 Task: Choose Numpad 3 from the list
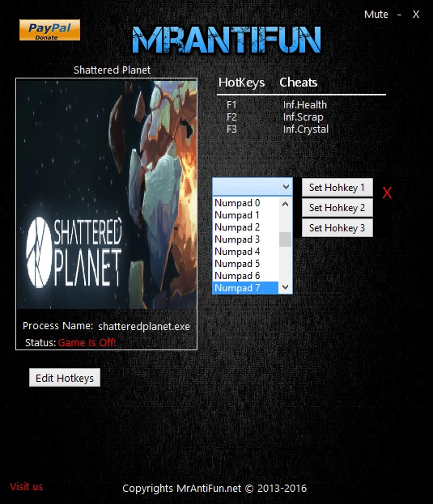click(245, 239)
